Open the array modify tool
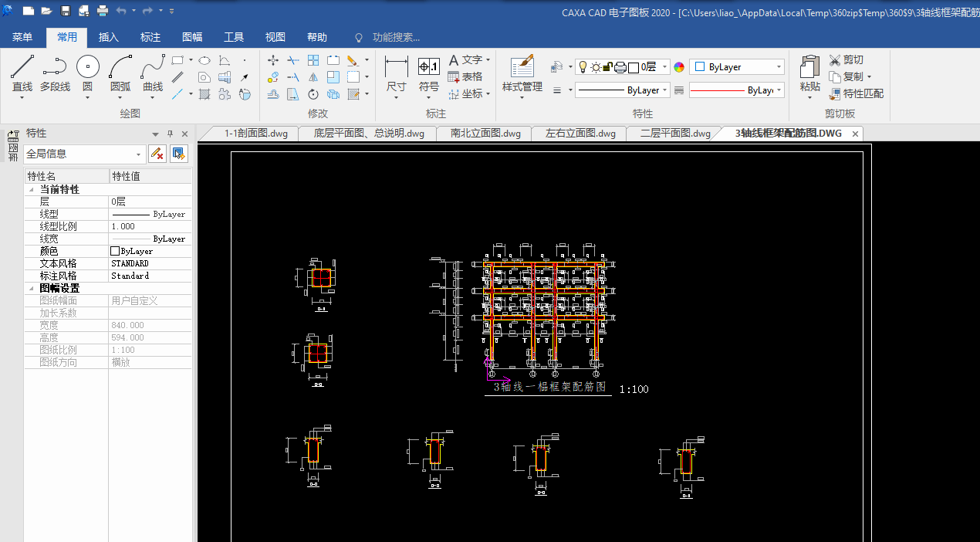 tap(313, 59)
